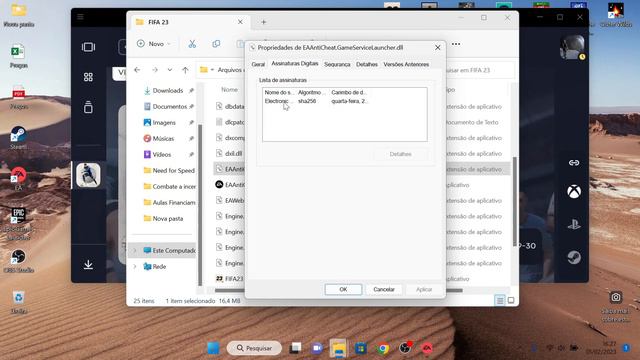
Task: Expand the Este Computador tree node
Action: 135,250
